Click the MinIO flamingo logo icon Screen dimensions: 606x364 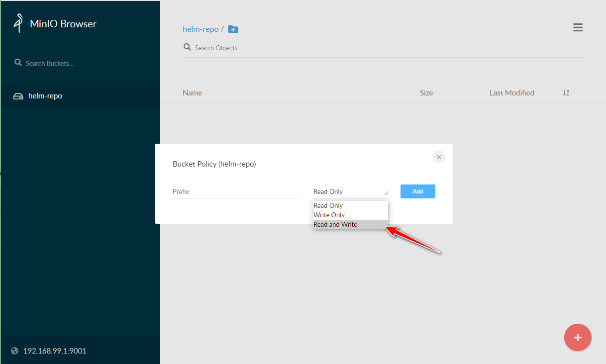click(x=19, y=23)
